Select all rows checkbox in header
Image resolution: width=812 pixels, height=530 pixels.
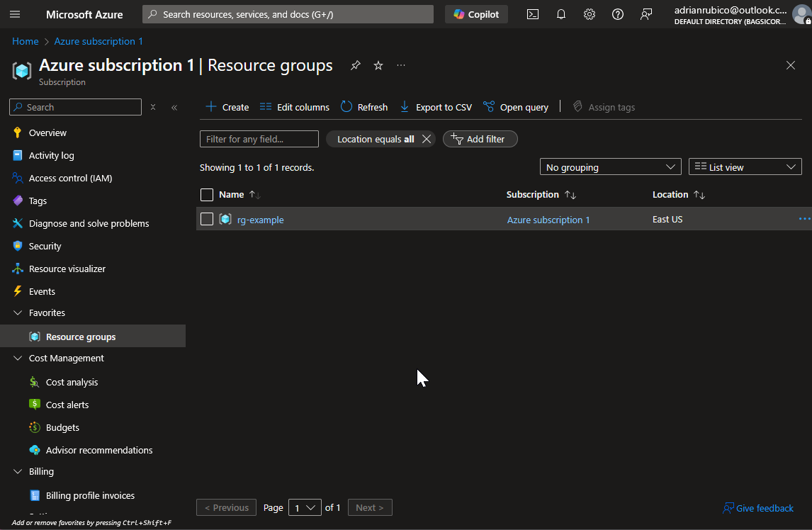[207, 195]
